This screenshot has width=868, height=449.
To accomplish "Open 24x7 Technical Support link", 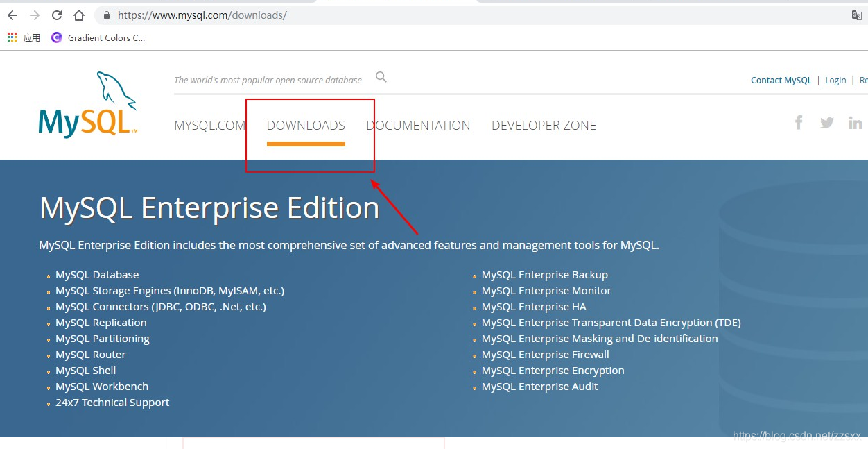I will (x=112, y=403).
